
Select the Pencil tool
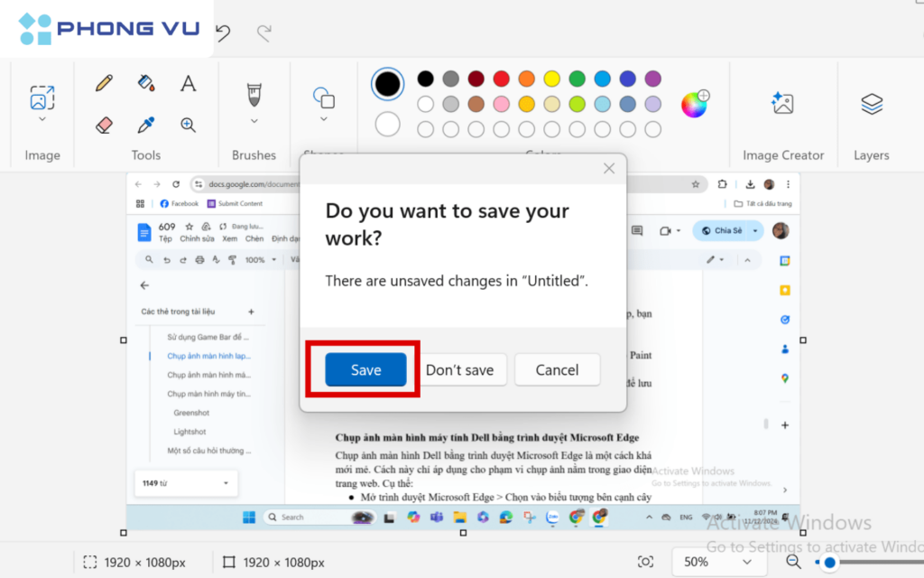click(104, 83)
